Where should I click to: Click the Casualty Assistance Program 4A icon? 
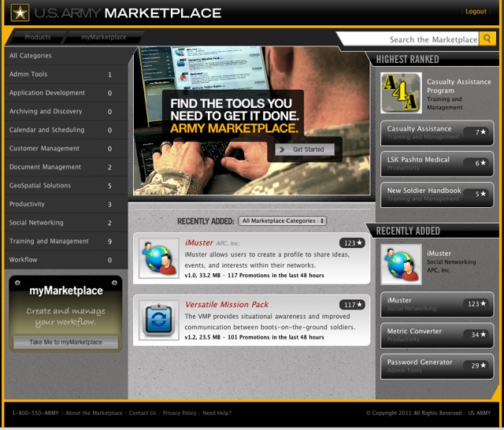tap(401, 93)
